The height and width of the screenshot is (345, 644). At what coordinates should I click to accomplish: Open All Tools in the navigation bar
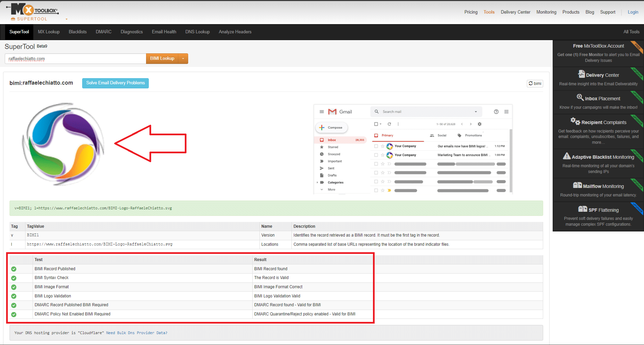click(x=631, y=32)
